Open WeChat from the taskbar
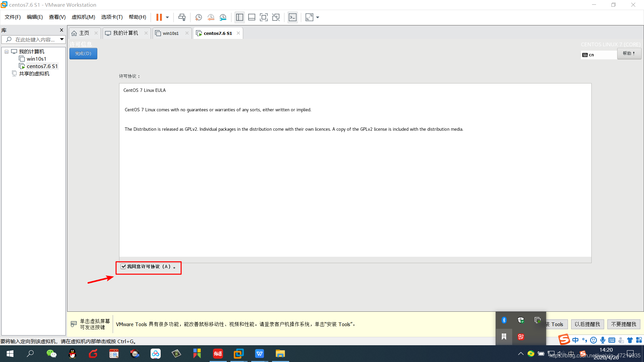Screen dimensions: 644x362 pyautogui.click(x=51, y=354)
